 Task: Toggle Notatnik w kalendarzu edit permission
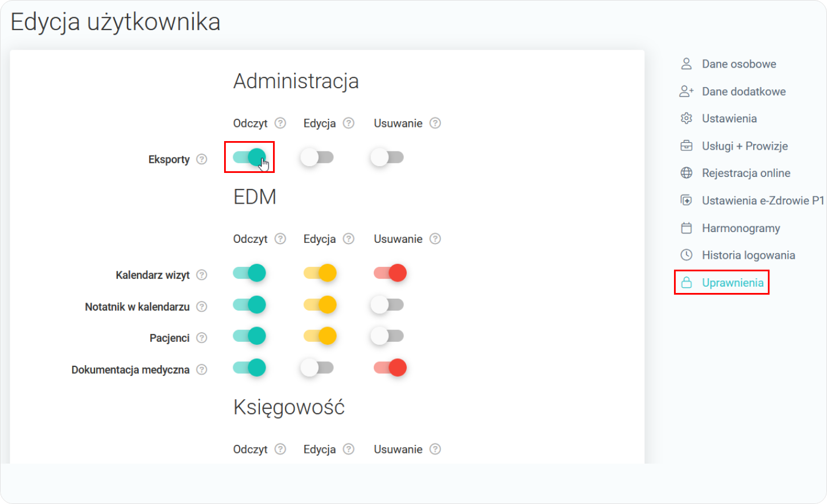pyautogui.click(x=320, y=305)
